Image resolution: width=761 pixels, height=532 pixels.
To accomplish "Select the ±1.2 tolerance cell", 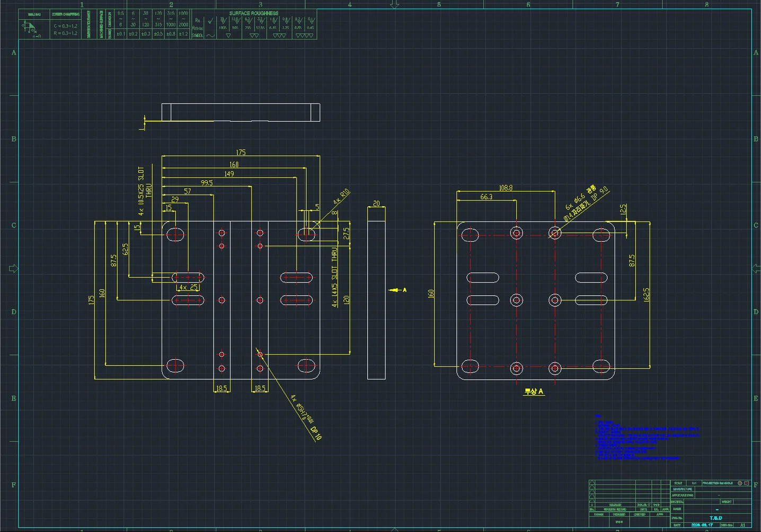I will pos(183,33).
